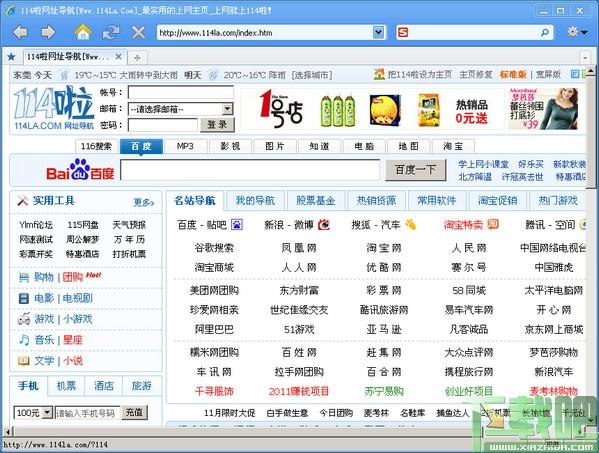Viewport: 599px width, 453px height.
Task: Open the address bar dropdown arrow
Action: click(x=378, y=32)
